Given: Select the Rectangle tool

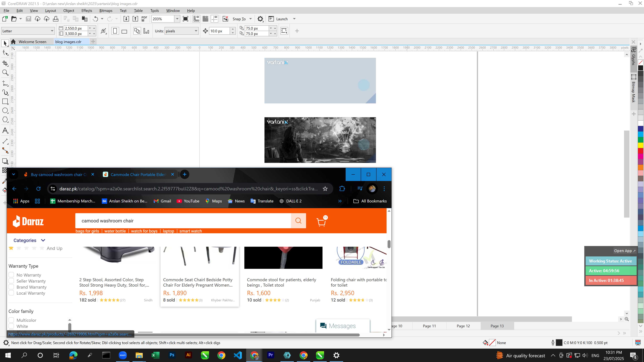Looking at the screenshot, I should pos(5,101).
